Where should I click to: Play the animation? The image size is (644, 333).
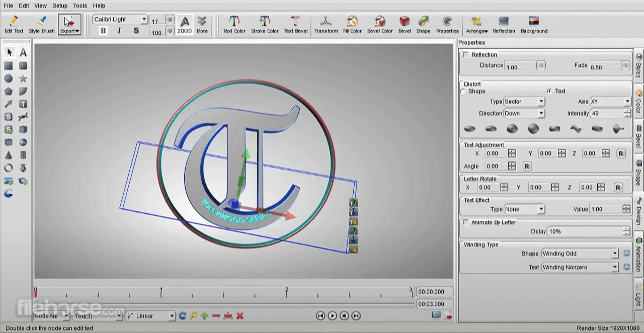coord(332,316)
